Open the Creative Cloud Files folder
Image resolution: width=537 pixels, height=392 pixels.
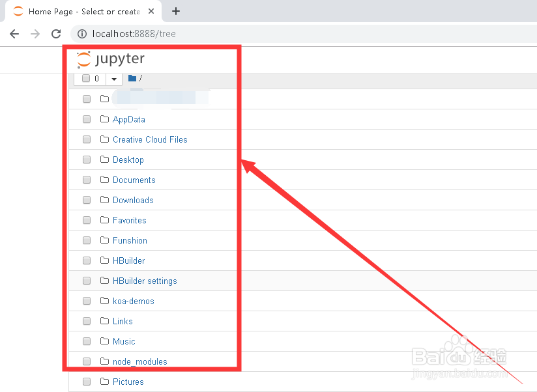pyautogui.click(x=150, y=139)
